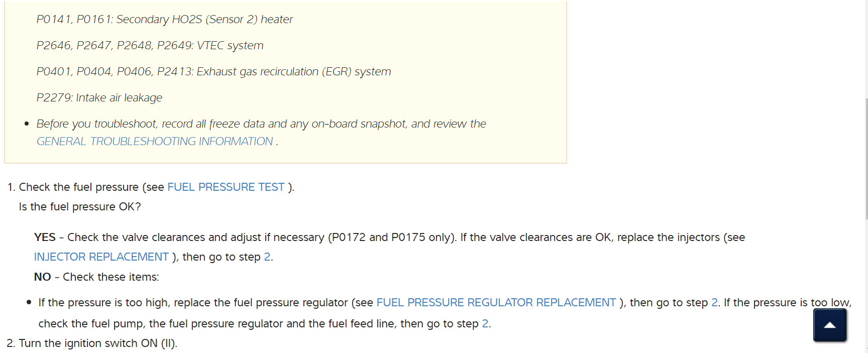The image size is (868, 356).
Task: Click the P0141, P0161 Secondary HO2S heater line
Action: tap(164, 20)
